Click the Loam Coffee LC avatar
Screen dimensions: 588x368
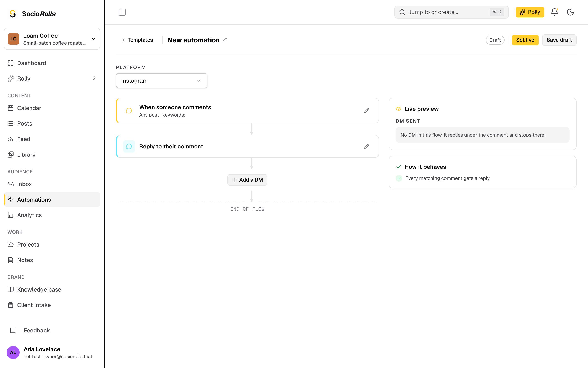[x=13, y=39]
